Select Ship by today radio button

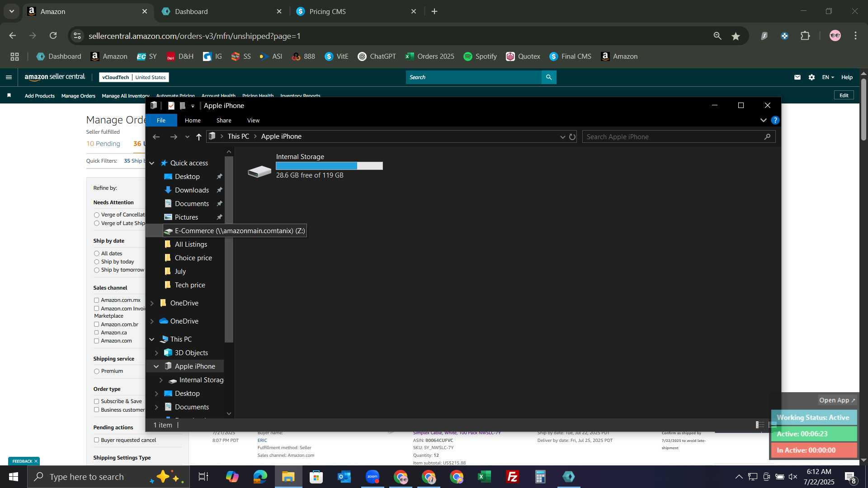point(96,262)
